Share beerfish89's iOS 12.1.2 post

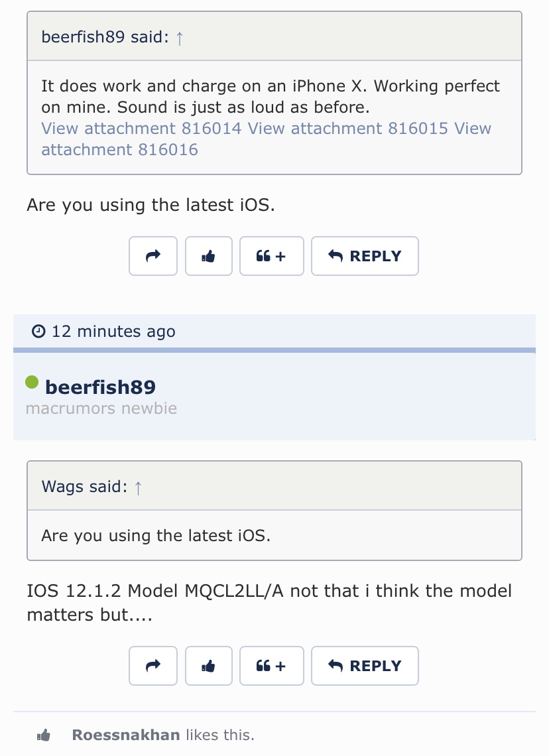click(x=152, y=666)
